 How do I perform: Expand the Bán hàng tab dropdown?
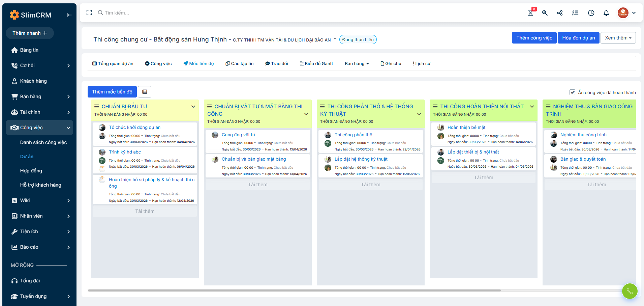pyautogui.click(x=357, y=64)
